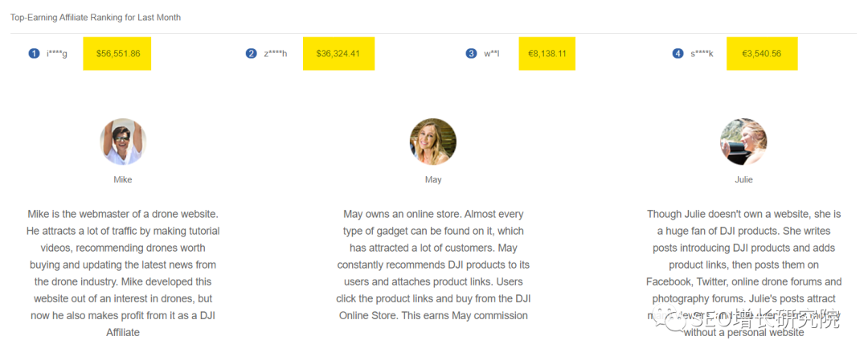Viewport: 868px width, 357px height.
Task: Select the €3,540.56 earnings amount
Action: 762,54
